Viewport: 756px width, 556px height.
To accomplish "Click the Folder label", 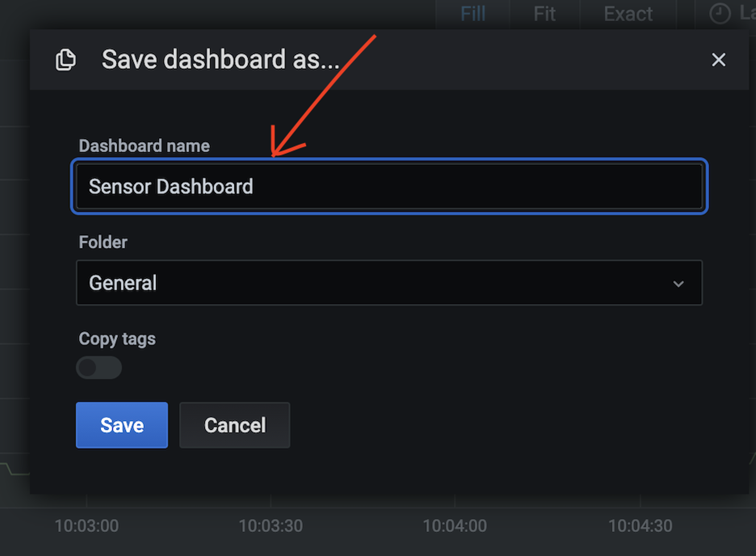I will click(103, 242).
